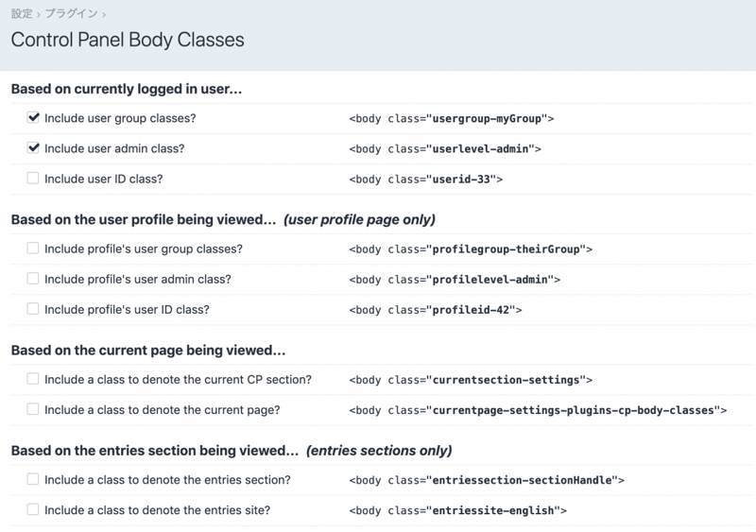Click the usergroup-myGroup code example
The height and width of the screenshot is (532, 756).
(x=451, y=119)
